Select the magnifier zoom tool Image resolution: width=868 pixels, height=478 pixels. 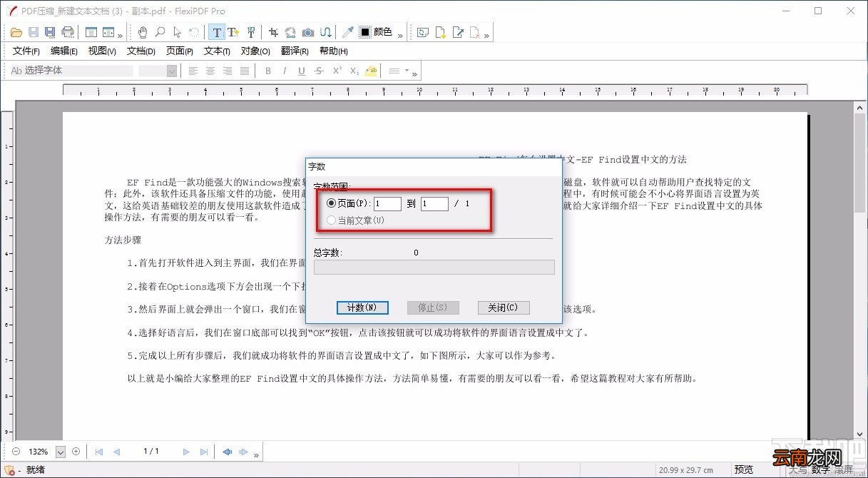[160, 32]
